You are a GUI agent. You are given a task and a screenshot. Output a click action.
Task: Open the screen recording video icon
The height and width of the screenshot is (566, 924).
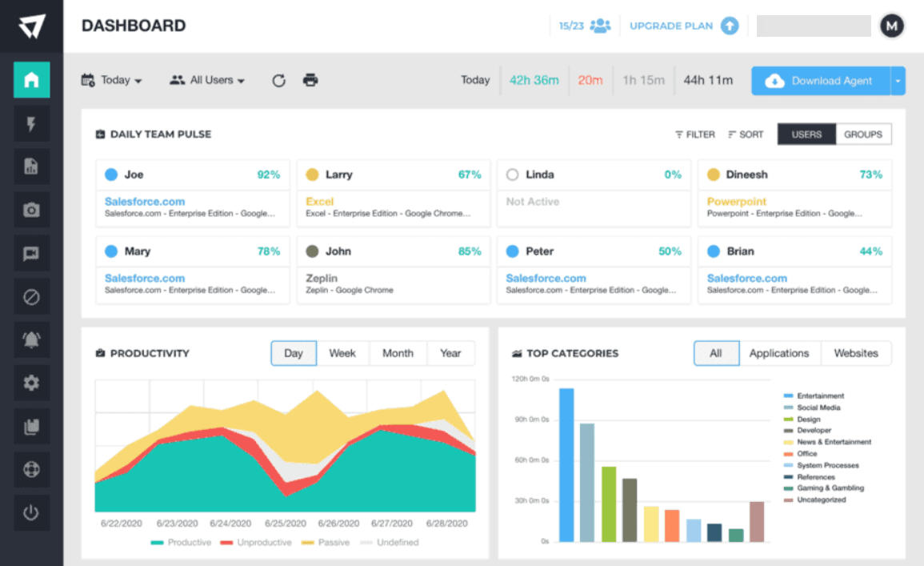[32, 252]
